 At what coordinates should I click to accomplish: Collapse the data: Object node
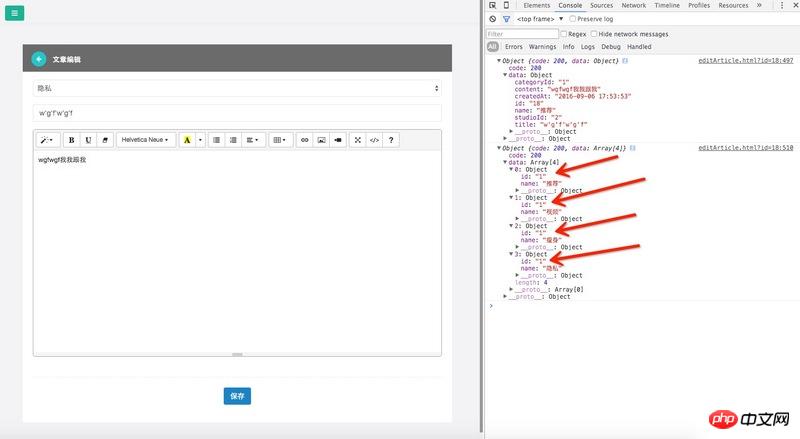[505, 75]
